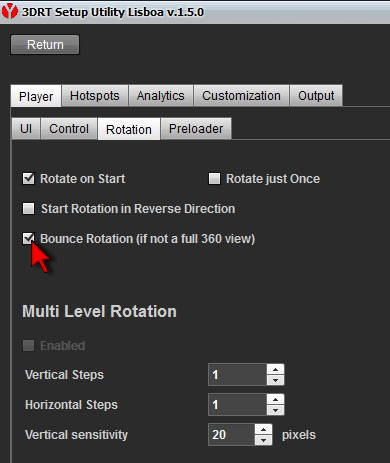
Task: Go to the Output tab
Action: pyautogui.click(x=316, y=96)
